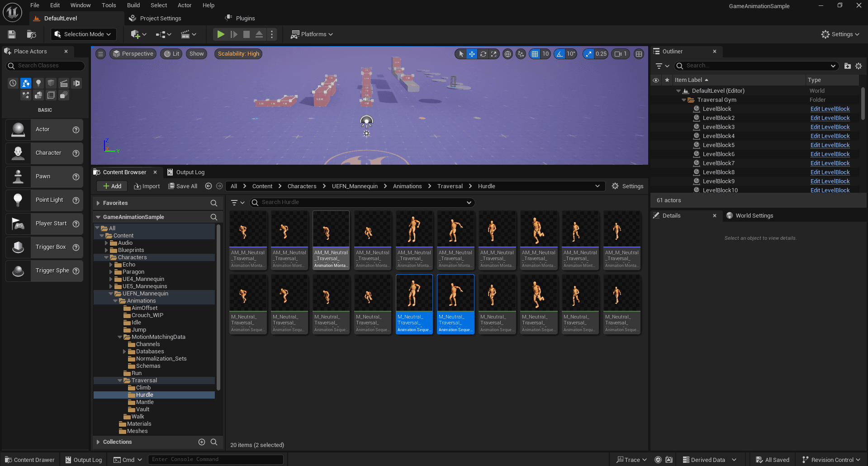Viewport: 868px width, 466px height.
Task: Click the Add button in Content Browser
Action: 112,186
